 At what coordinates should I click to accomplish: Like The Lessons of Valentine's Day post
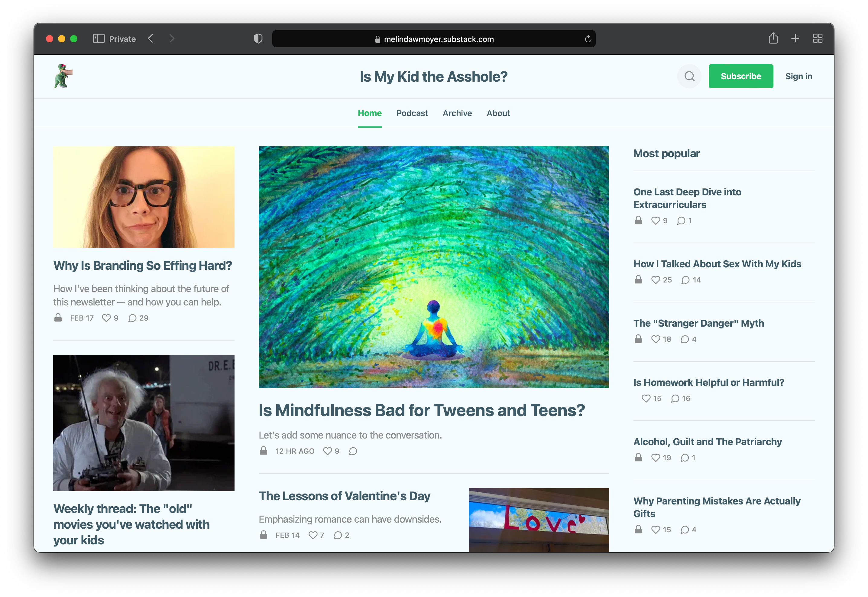316,535
